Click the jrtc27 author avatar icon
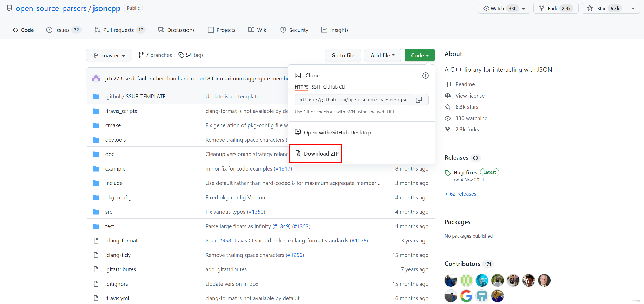 tap(96, 78)
